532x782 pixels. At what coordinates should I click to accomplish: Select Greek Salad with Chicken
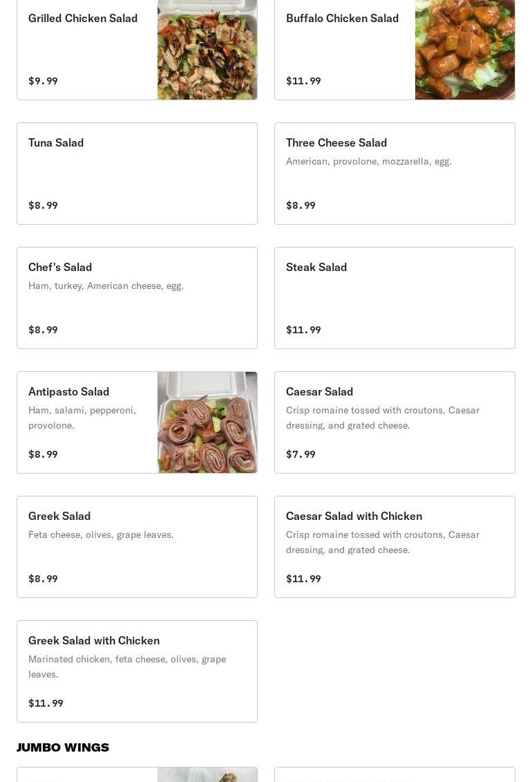click(137, 671)
